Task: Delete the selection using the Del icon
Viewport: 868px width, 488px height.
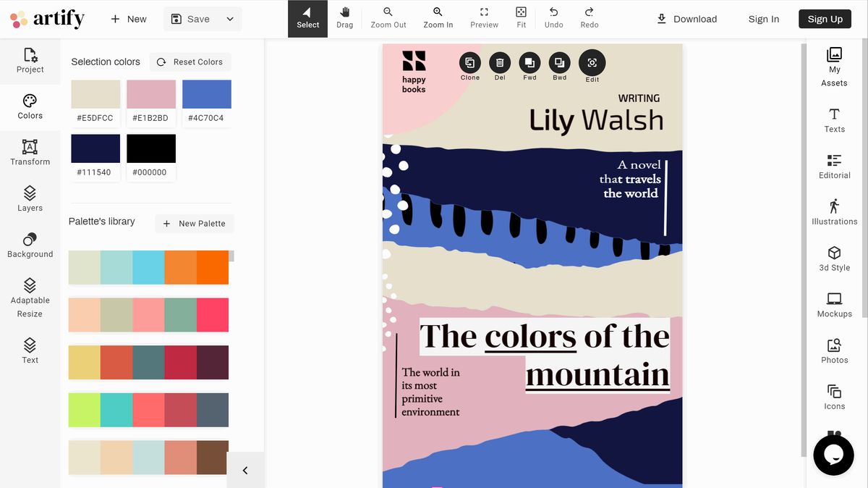Action: point(499,63)
